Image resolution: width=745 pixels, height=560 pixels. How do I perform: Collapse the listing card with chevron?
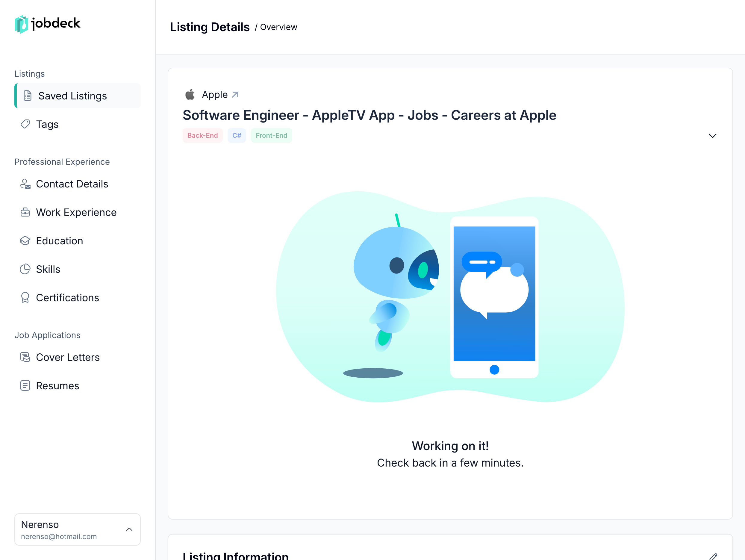click(x=713, y=136)
